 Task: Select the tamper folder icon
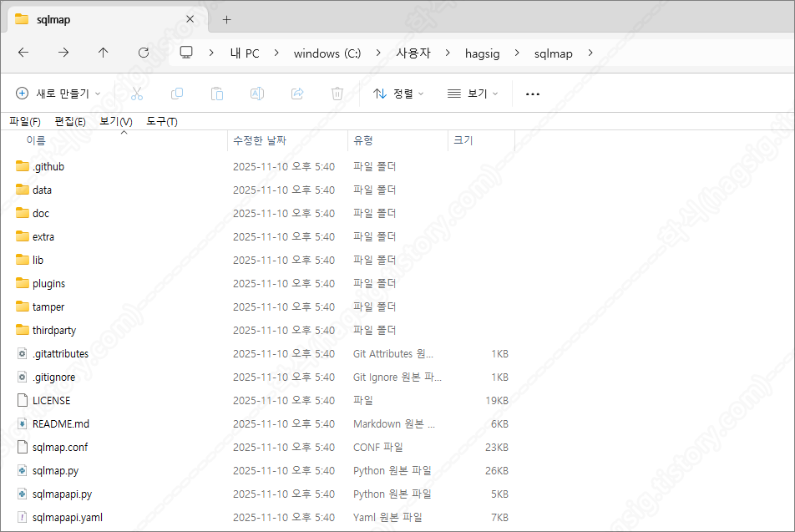(x=23, y=307)
